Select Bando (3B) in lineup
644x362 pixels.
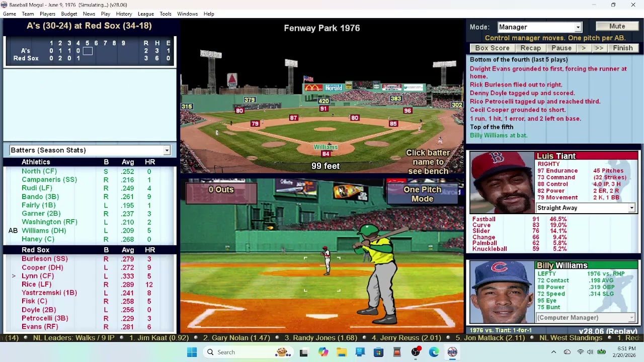tap(40, 197)
